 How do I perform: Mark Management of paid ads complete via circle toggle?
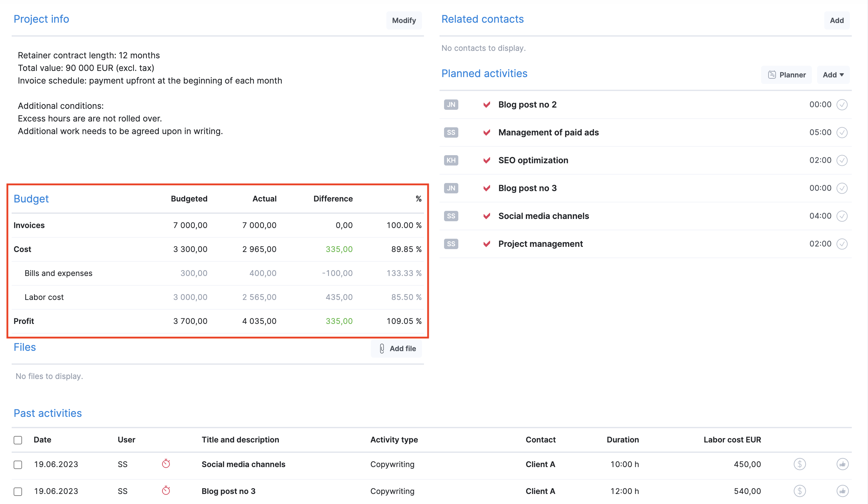(x=842, y=132)
